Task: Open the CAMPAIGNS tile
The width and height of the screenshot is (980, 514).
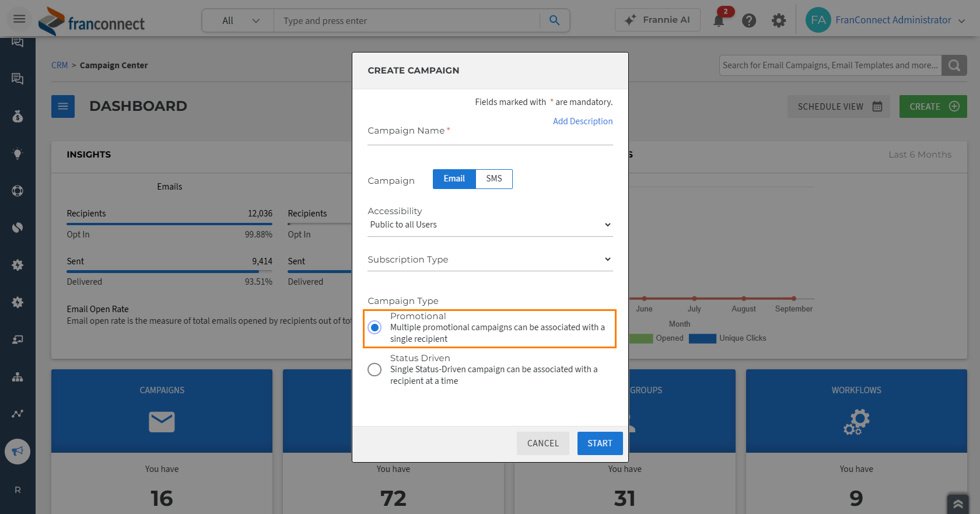Action: [x=162, y=411]
